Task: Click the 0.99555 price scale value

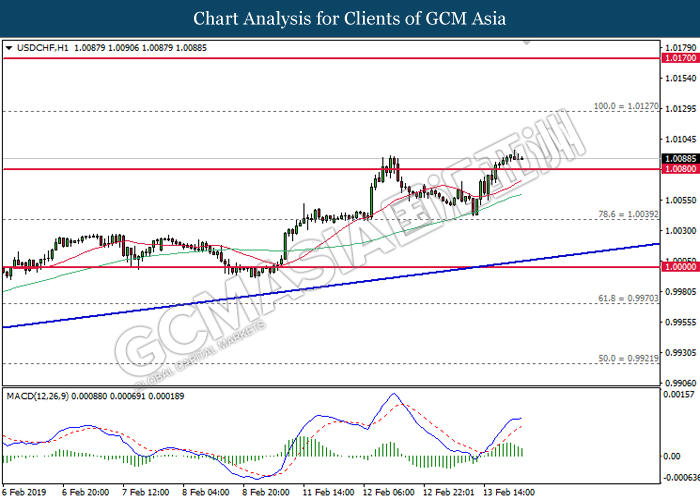Action: (x=681, y=322)
